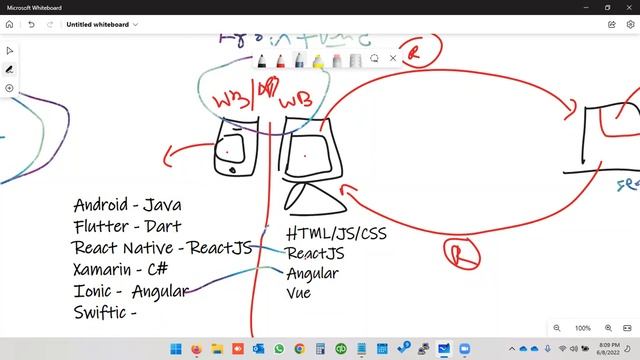Toggle the ruler tool
Screen dimensions: 640x360
tap(356, 60)
